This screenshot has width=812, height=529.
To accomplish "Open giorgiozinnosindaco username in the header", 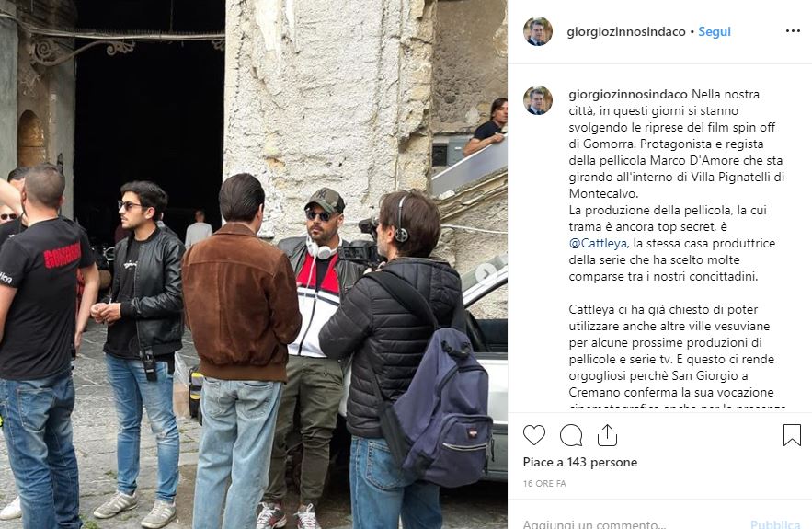I will pyautogui.click(x=626, y=31).
